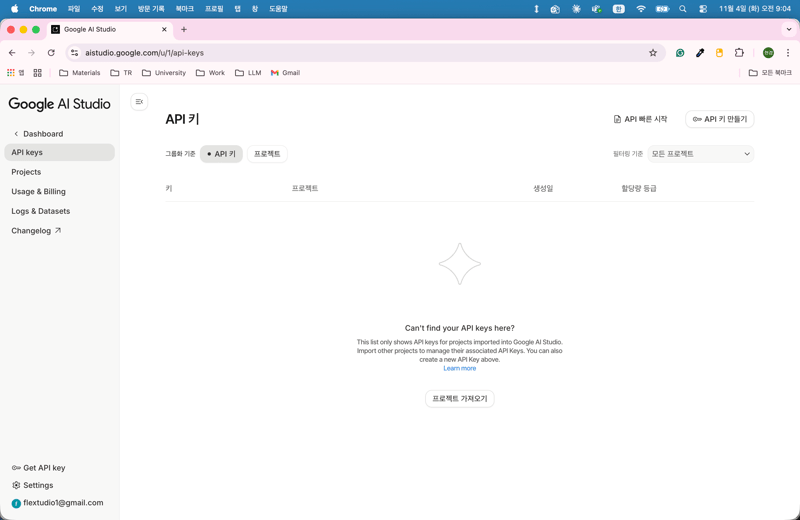Click the battery status icon
The height and width of the screenshot is (520, 800).
point(662,9)
